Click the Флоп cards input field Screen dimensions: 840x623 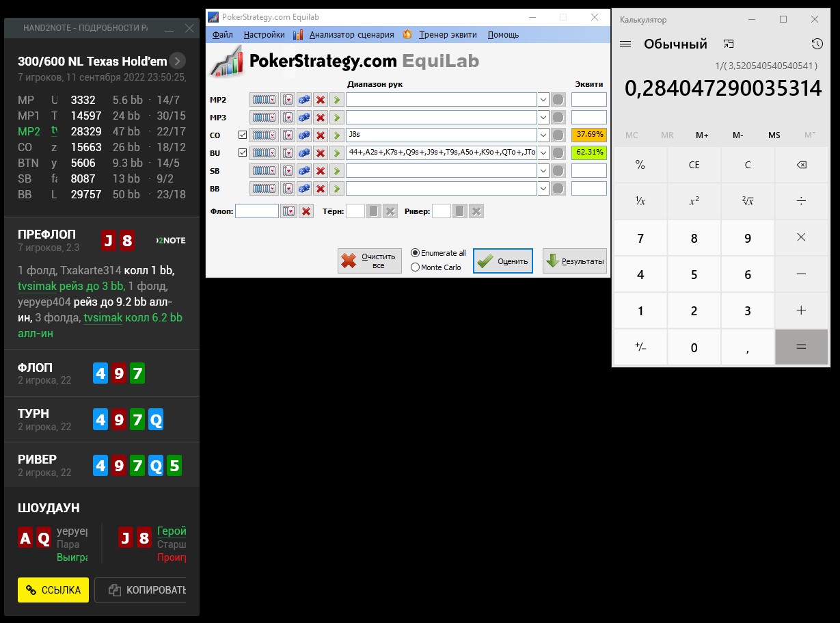(257, 211)
